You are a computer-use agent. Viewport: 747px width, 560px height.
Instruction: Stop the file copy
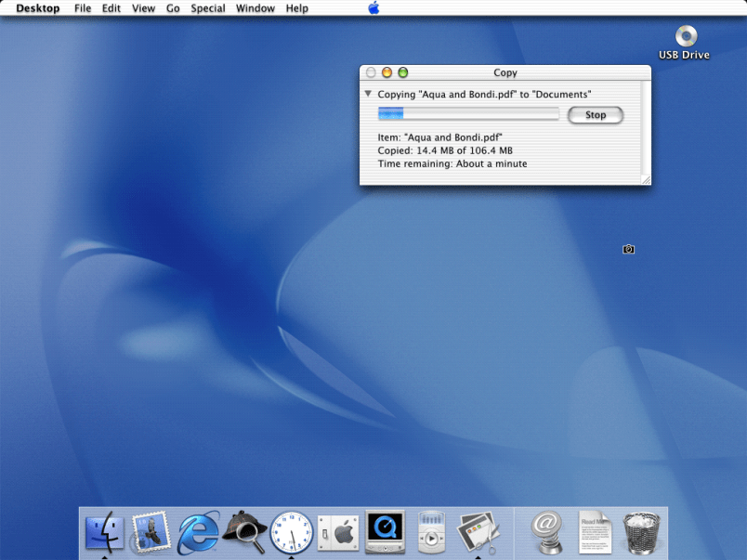(x=596, y=115)
